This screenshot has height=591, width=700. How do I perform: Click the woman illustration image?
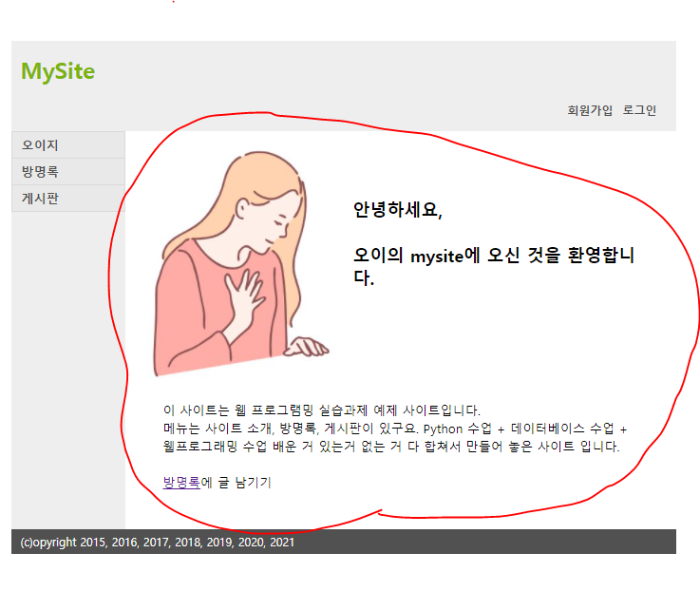tap(241, 263)
